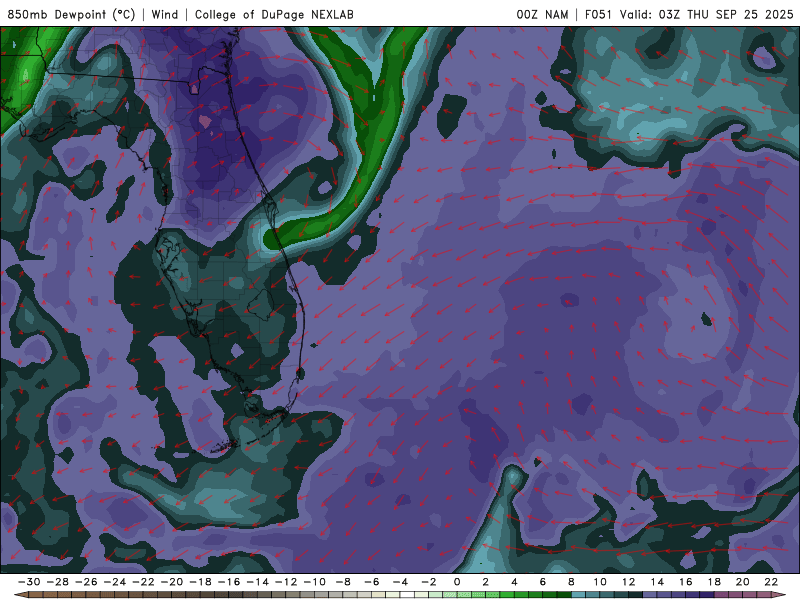This screenshot has height=600, width=800.
Task: Click the 6 value on the color scale
Action: pyautogui.click(x=543, y=582)
